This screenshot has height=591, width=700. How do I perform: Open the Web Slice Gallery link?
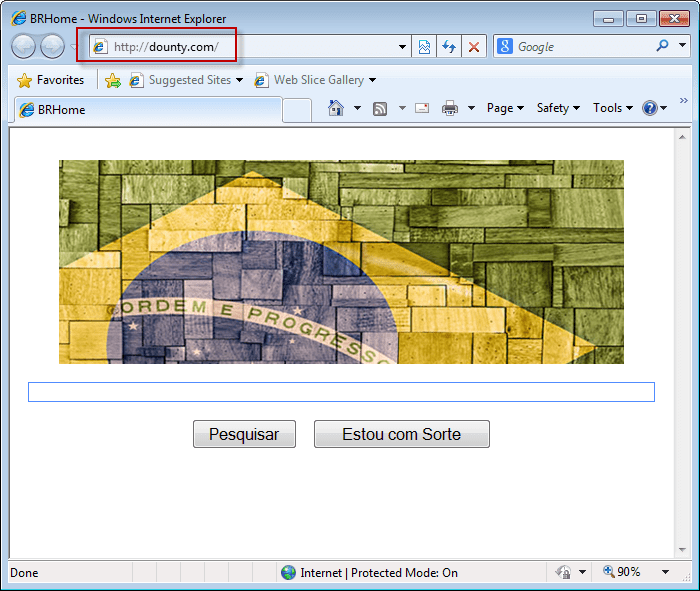coord(315,80)
